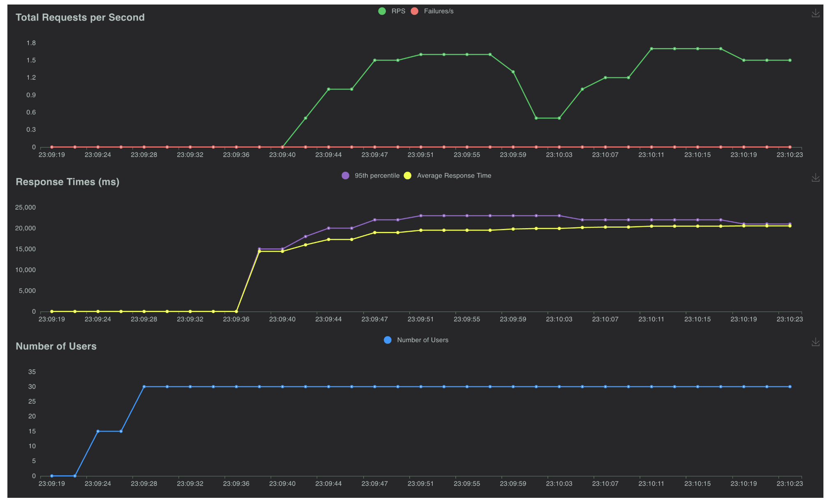Viewport: 830px width, 504px height.
Task: Select the RPS peak point at 23:10:11
Action: (x=651, y=49)
